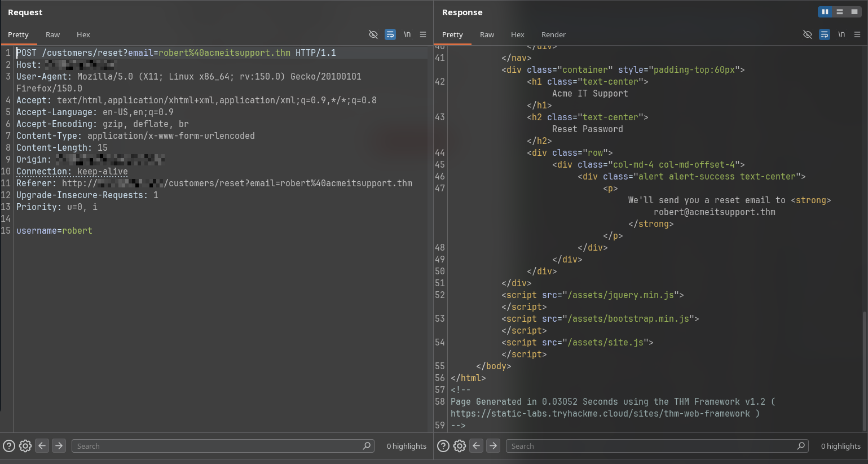Click 'We'll send you a reset email' text

pos(707,200)
